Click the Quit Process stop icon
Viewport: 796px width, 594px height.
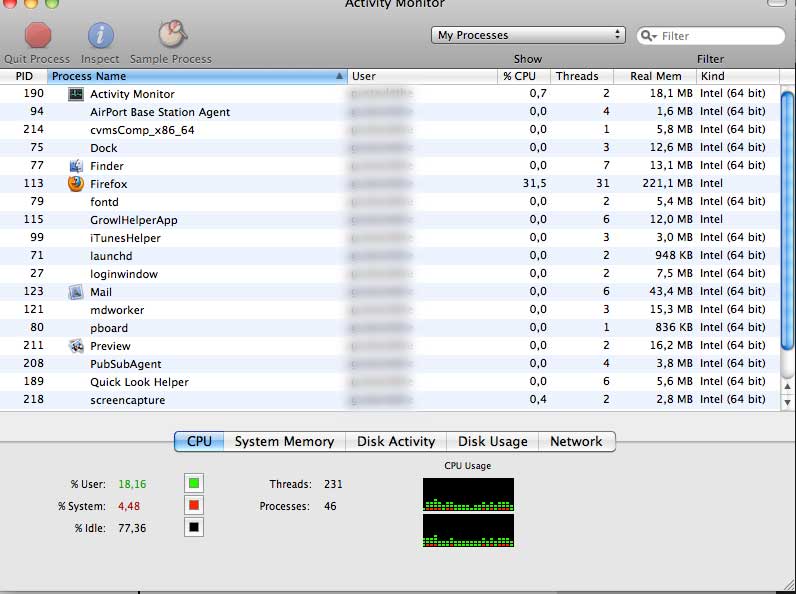pos(38,35)
